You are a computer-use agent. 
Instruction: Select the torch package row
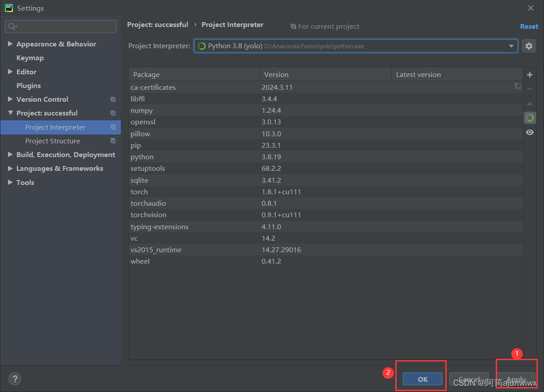(x=326, y=192)
